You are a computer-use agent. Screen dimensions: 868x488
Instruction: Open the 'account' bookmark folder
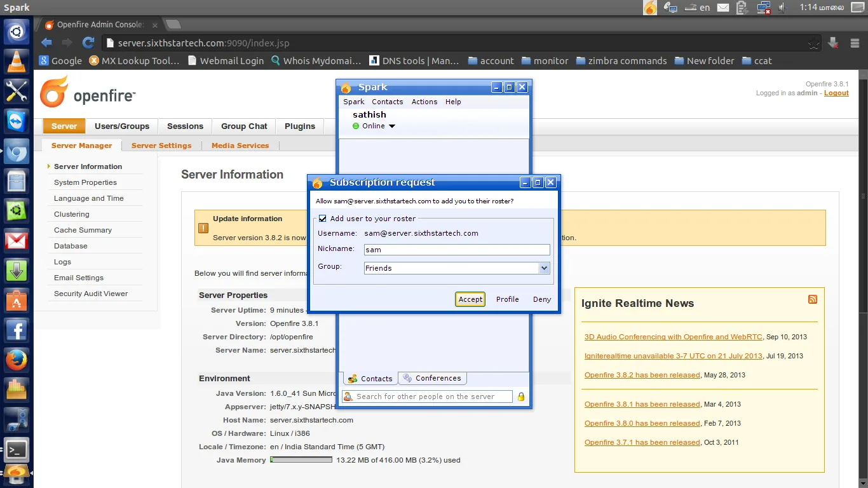491,61
